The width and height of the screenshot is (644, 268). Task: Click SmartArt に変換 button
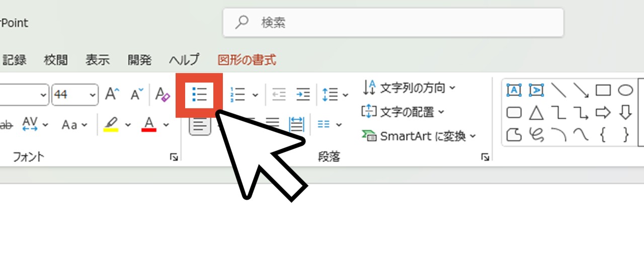pyautogui.click(x=419, y=136)
